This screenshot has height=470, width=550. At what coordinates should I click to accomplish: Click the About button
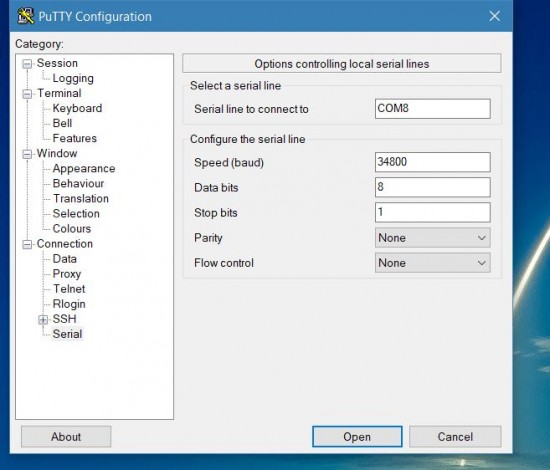click(x=66, y=437)
